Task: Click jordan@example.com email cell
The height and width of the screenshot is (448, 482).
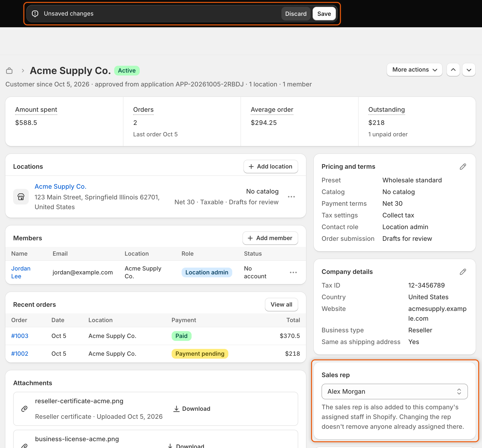Action: click(x=83, y=272)
